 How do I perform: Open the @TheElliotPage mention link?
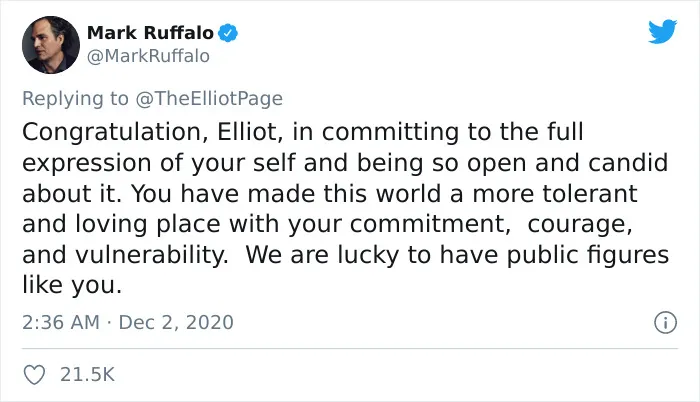tap(209, 98)
